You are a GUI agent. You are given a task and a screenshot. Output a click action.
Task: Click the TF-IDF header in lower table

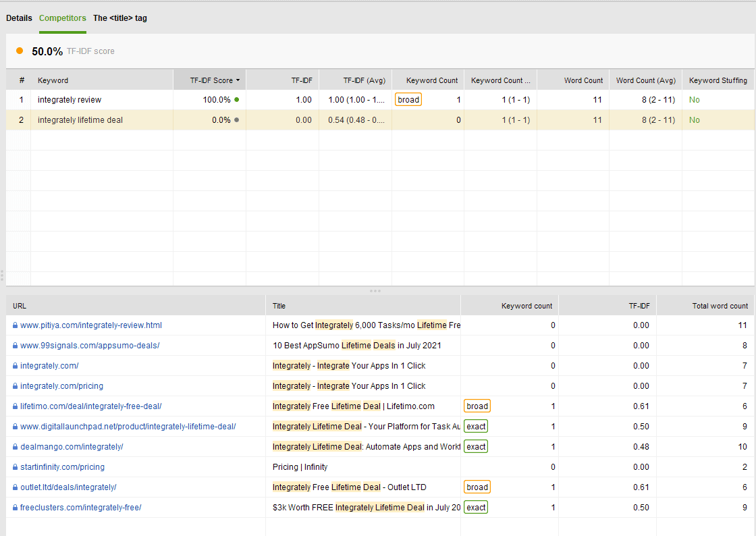[607, 306]
